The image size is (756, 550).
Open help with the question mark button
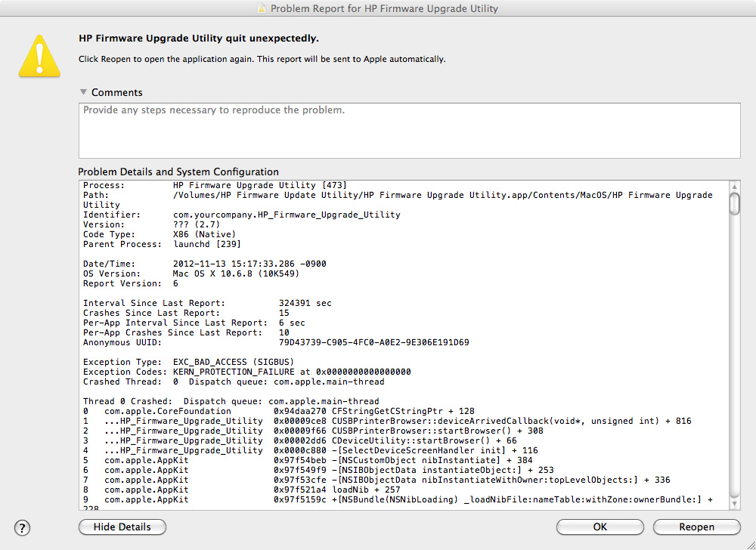pos(22,527)
